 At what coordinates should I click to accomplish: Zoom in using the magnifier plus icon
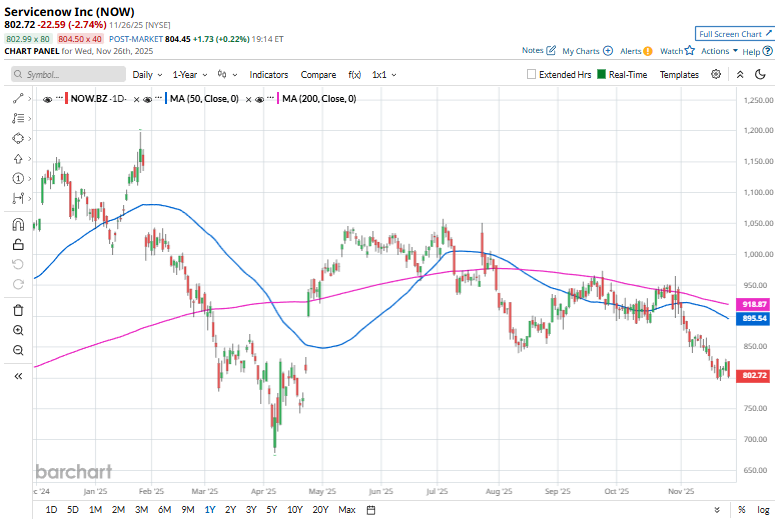point(18,330)
